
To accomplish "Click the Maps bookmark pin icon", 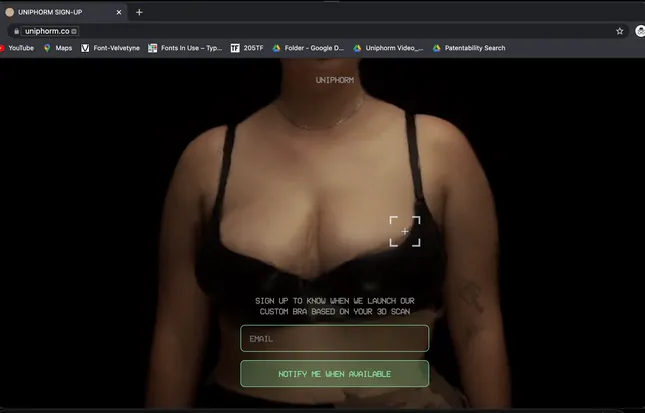I will tap(47, 48).
